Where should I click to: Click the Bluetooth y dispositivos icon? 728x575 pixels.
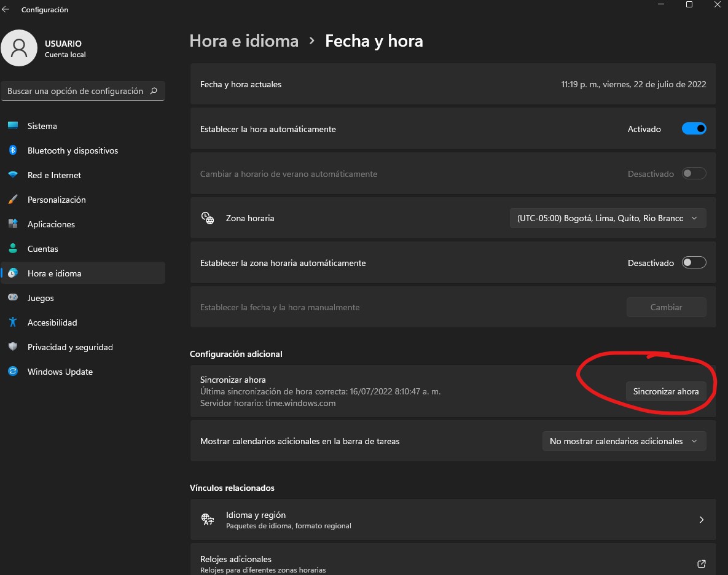point(13,151)
